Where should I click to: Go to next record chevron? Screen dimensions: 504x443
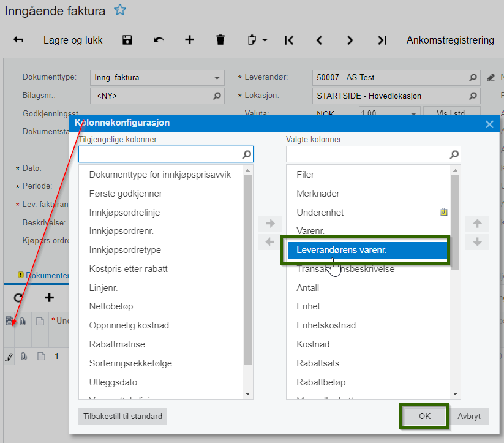click(x=350, y=40)
